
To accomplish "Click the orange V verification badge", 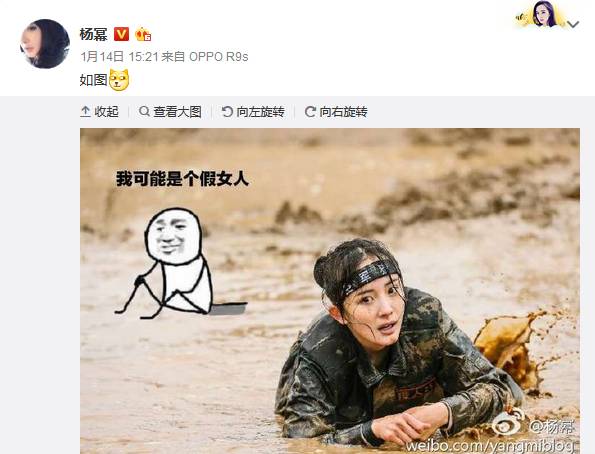I will click(121, 34).
